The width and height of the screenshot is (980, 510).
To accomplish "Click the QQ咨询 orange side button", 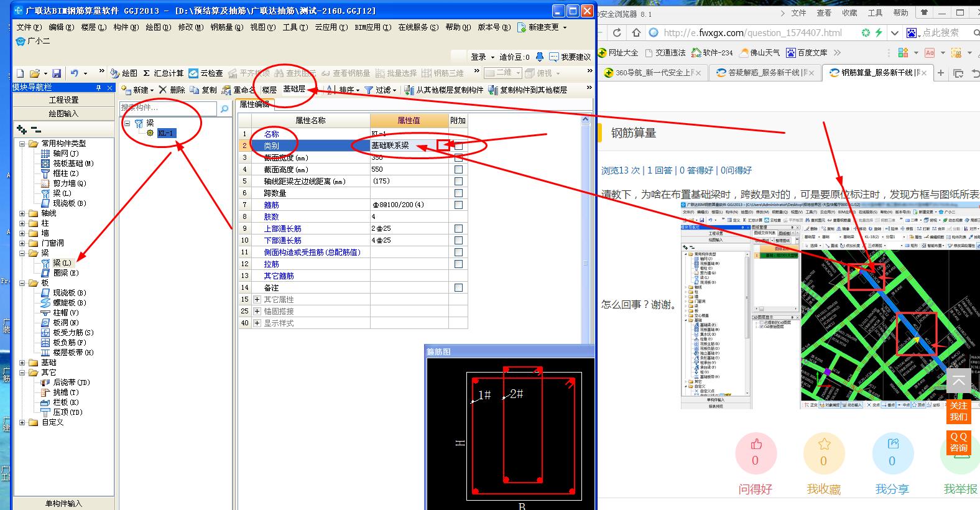I will coord(958,442).
